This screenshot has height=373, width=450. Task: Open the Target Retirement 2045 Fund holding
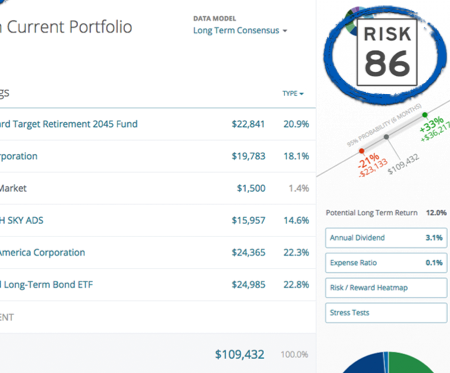coord(69,124)
